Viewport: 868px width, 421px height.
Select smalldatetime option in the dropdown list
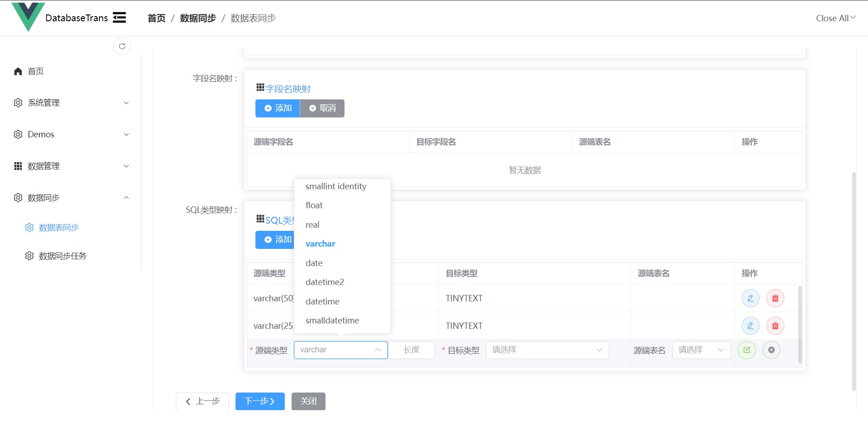[342, 321]
